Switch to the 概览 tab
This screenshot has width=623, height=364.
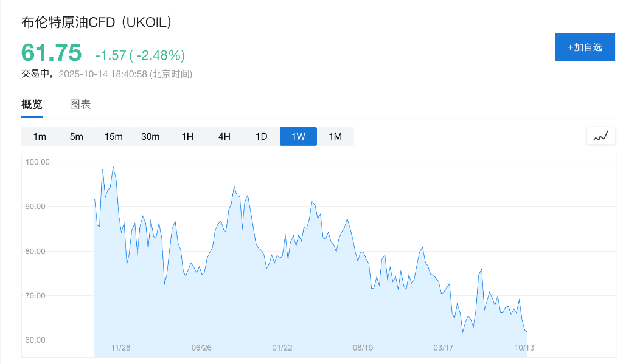[x=32, y=104]
